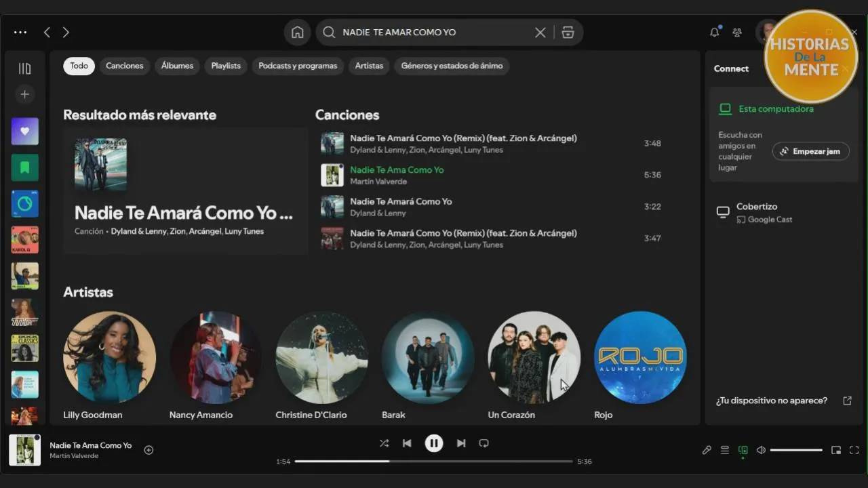Collapse Your Library sidebar icon
This screenshot has width=868, height=488.
point(24,68)
